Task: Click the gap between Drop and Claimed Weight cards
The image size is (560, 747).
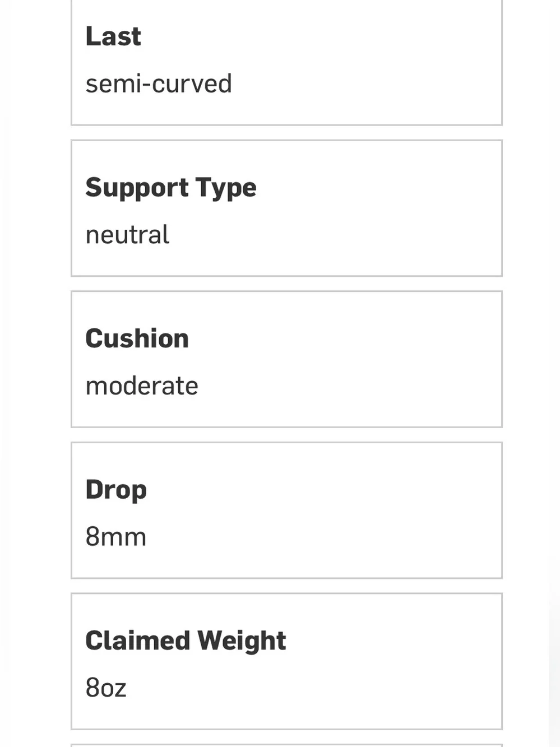Action: point(286,586)
